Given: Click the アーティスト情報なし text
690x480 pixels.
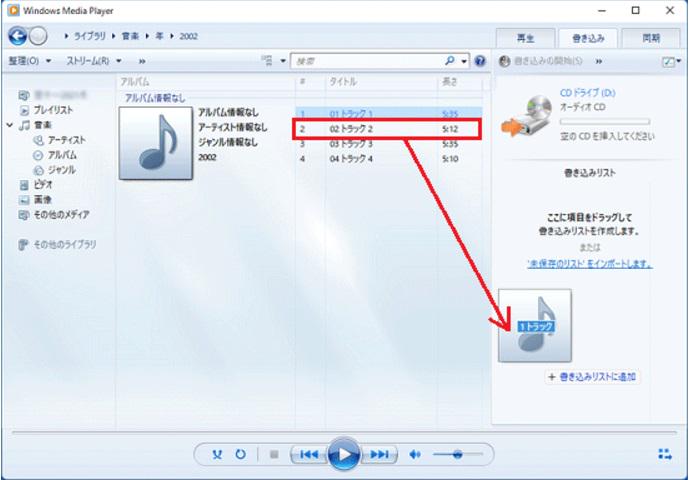Looking at the screenshot, I should coord(233,127).
